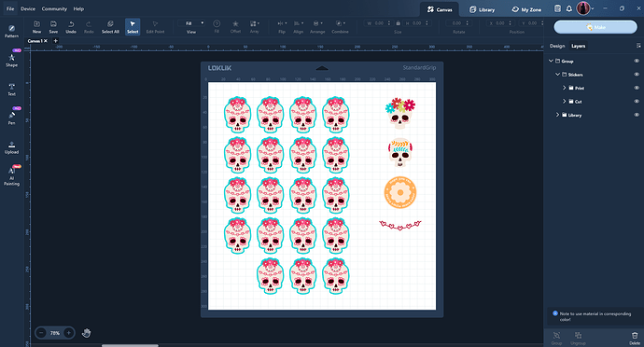Image resolution: width=644 pixels, height=347 pixels.
Task: Click the zoom in plus button
Action: [x=68, y=333]
